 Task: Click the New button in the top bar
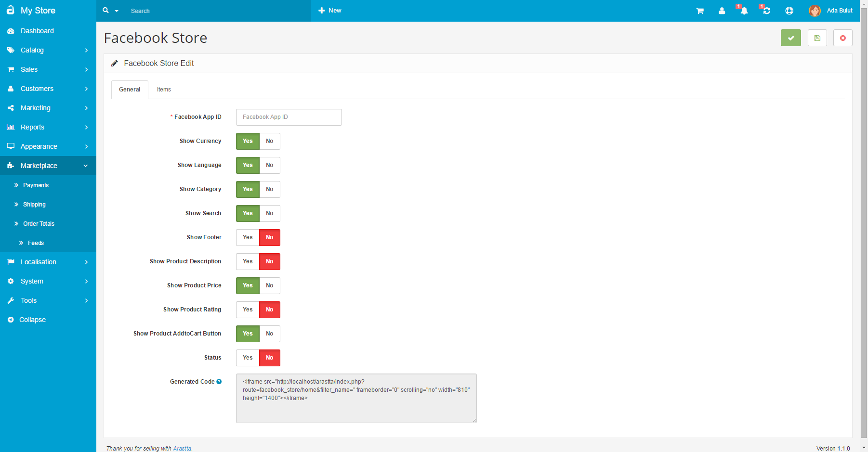tap(330, 11)
